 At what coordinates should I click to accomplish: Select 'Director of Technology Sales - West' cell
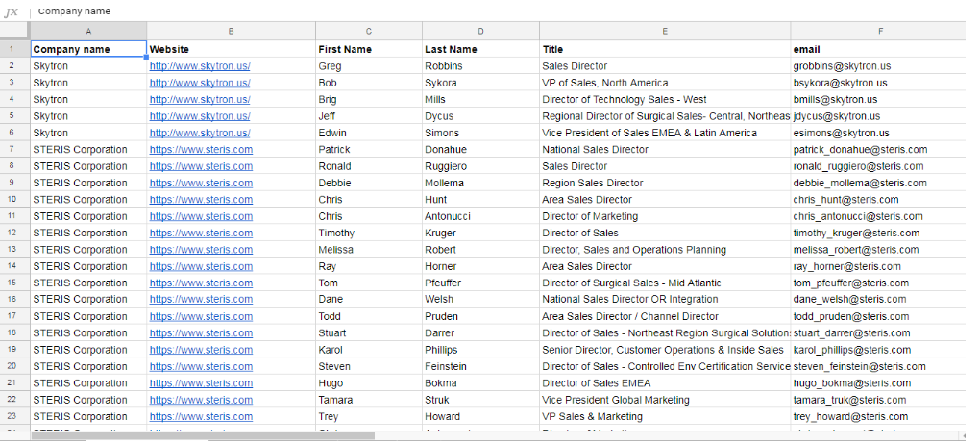665,99
